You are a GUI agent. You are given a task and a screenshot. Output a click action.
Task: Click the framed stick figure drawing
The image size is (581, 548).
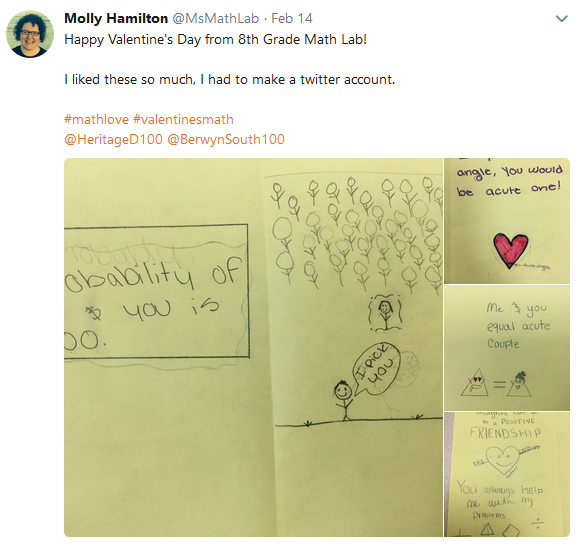click(x=385, y=312)
